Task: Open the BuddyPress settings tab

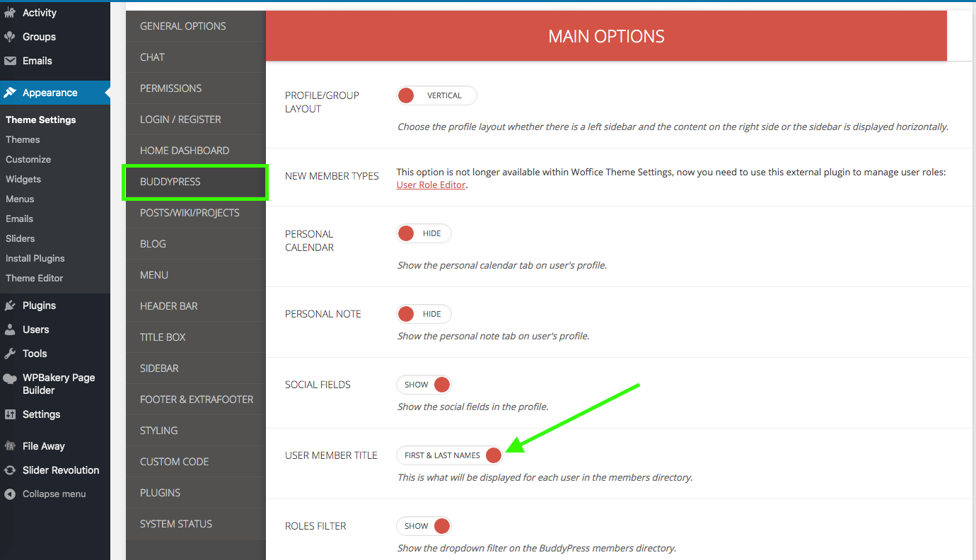Action: pyautogui.click(x=170, y=182)
